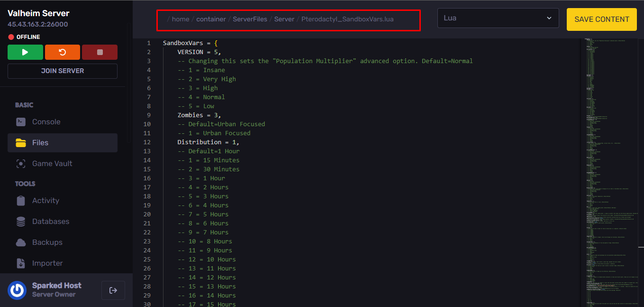
Task: Start the server with the green play button
Action: tap(25, 52)
